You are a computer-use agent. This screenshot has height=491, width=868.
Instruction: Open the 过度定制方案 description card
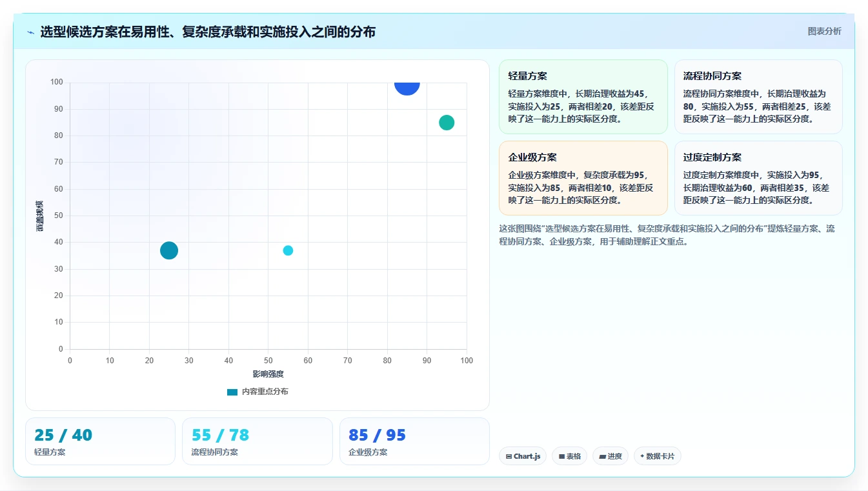(x=758, y=178)
